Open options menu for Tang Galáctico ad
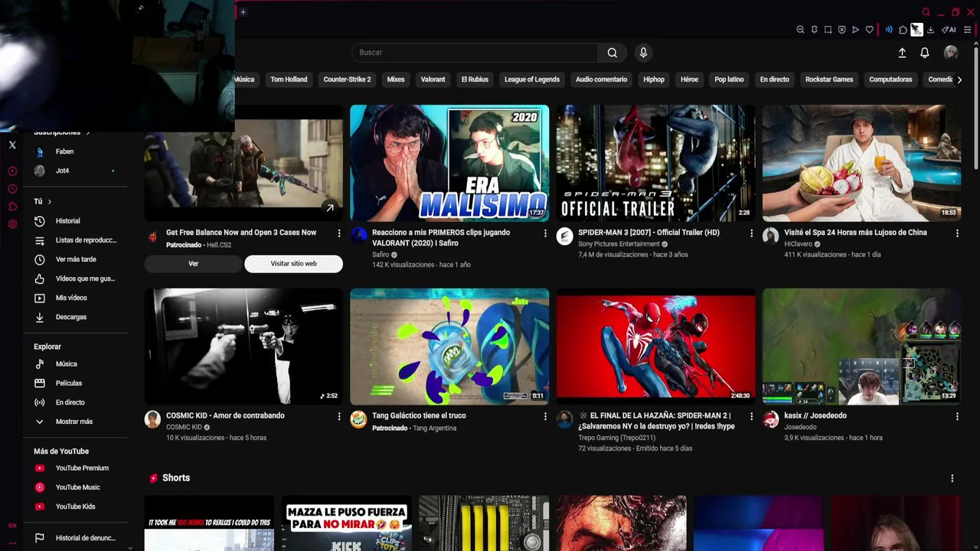Viewport: 980px width, 551px height. tap(545, 416)
